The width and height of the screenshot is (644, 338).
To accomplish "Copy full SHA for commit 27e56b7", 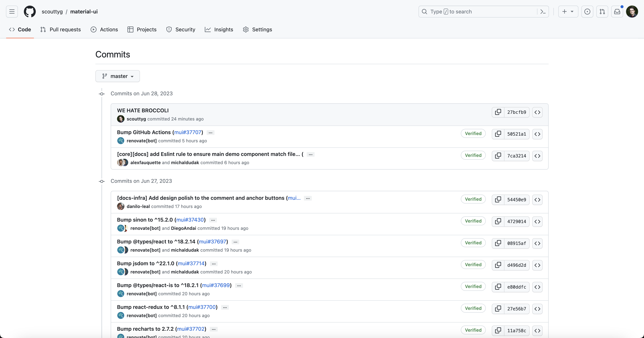I will [498, 309].
